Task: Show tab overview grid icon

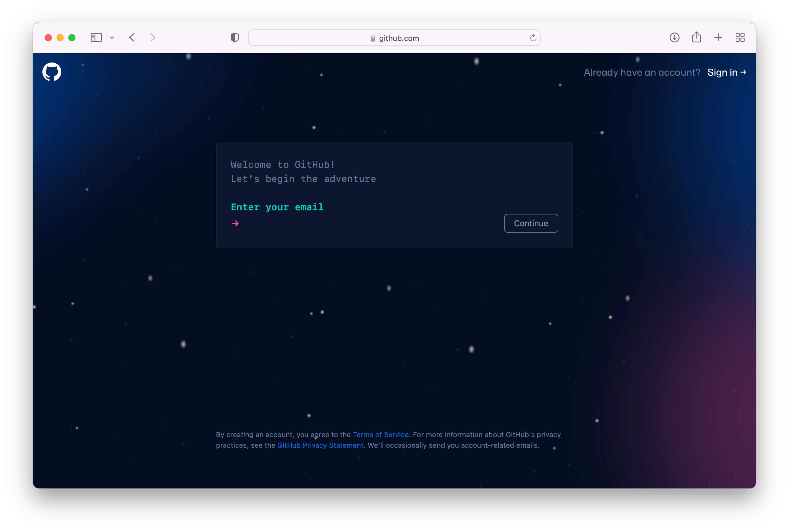Action: tap(740, 38)
